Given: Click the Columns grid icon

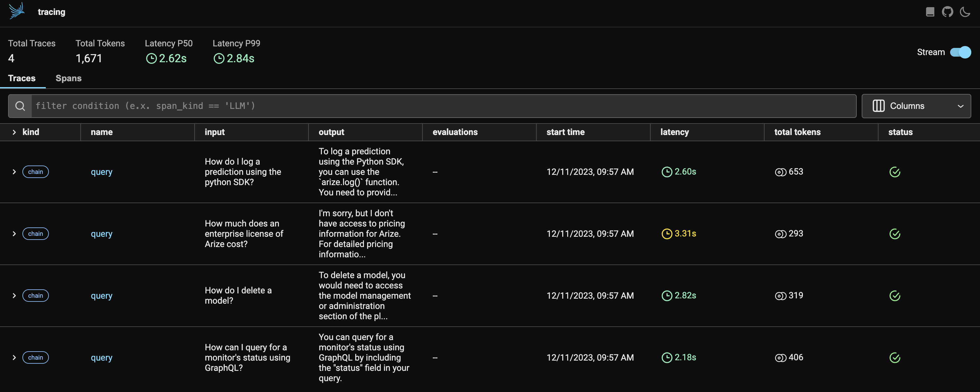Looking at the screenshot, I should click(x=878, y=106).
